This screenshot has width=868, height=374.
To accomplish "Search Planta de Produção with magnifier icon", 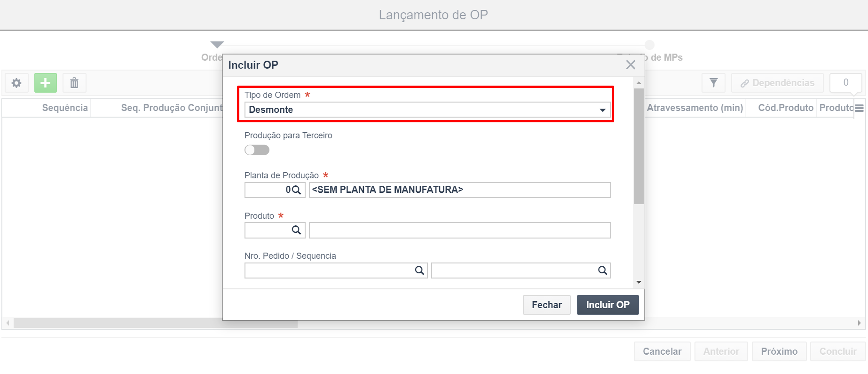I will coord(296,190).
